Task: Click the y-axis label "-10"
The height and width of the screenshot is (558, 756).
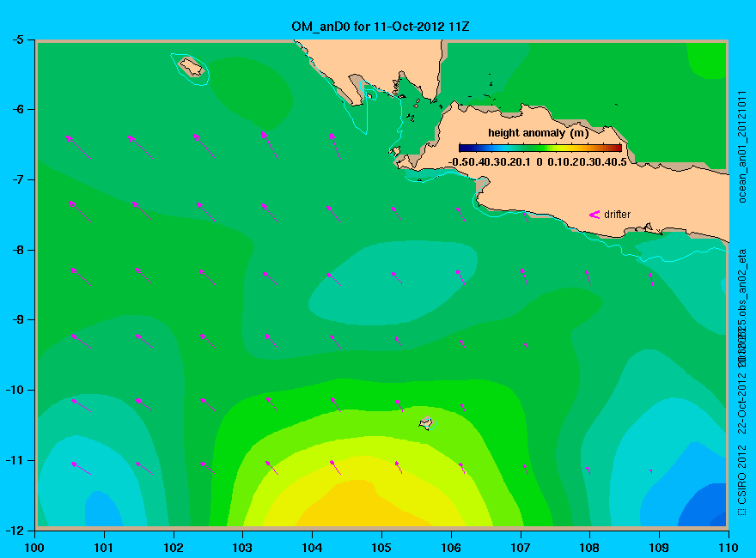Action: (x=15, y=390)
